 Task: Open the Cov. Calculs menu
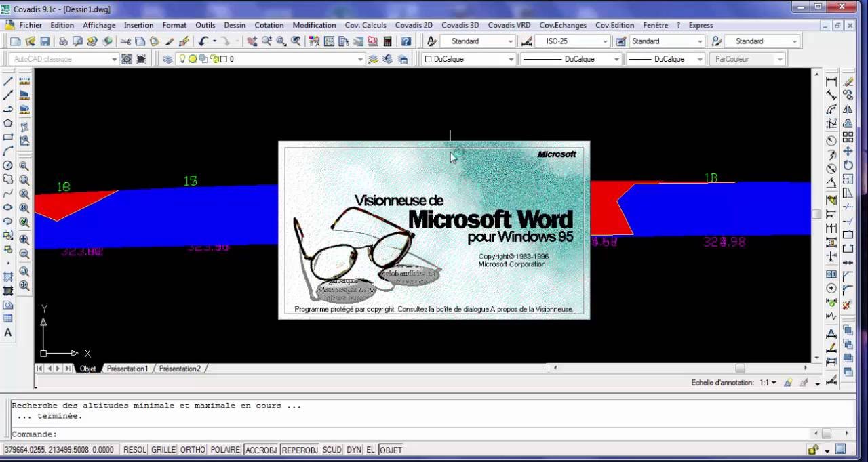coord(366,25)
